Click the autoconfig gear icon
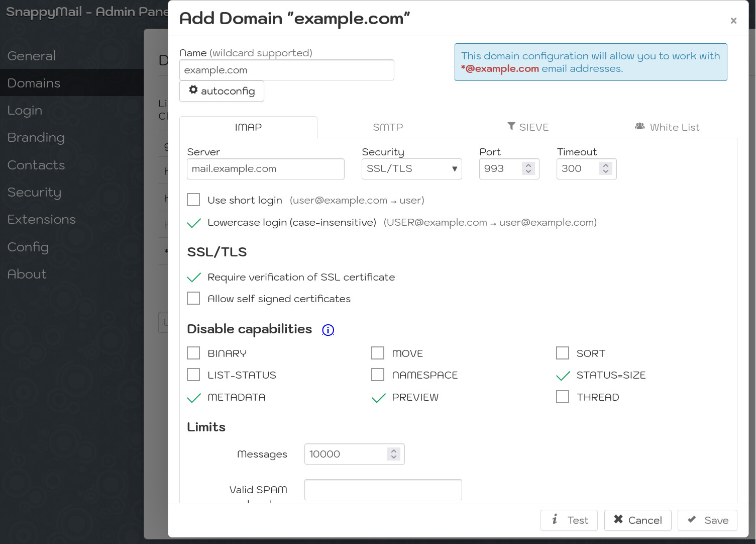The height and width of the screenshot is (544, 756). [193, 90]
